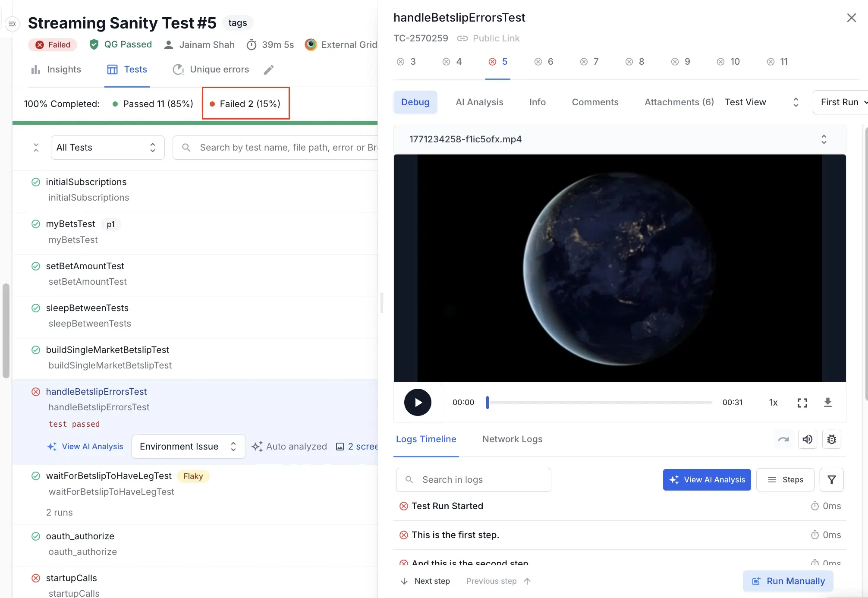Open debug bug settings icon
868x598 pixels.
pyautogui.click(x=831, y=439)
